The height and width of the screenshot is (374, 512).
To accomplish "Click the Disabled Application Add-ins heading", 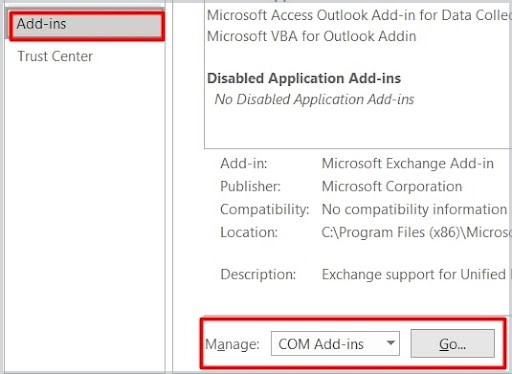I will point(304,78).
